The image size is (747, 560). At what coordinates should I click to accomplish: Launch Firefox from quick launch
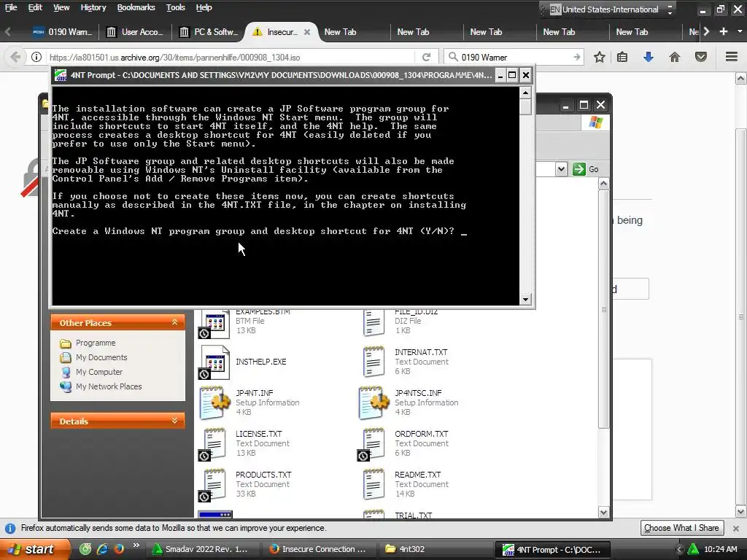119,549
